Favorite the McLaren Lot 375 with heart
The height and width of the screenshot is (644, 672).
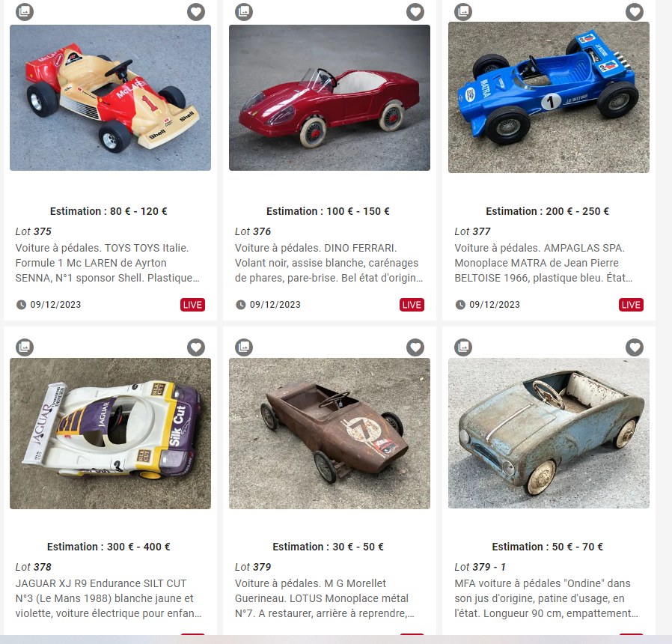coord(196,11)
